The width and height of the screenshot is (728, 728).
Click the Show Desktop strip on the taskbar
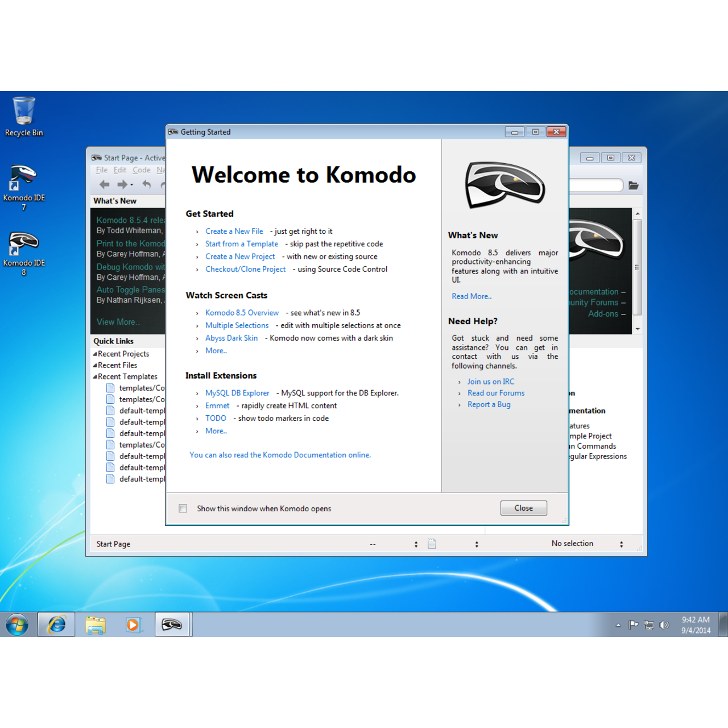pyautogui.click(x=723, y=624)
